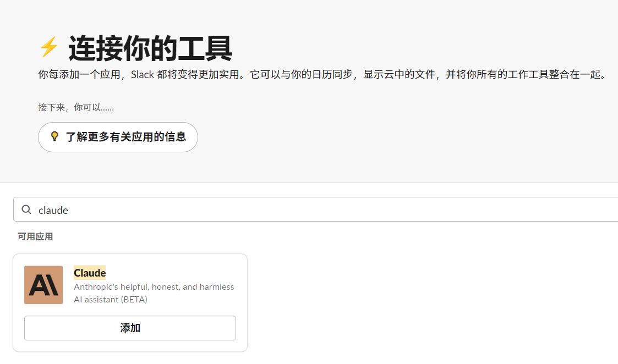The image size is (618, 364).
Task: Click the Claude app logo icon
Action: [43, 285]
